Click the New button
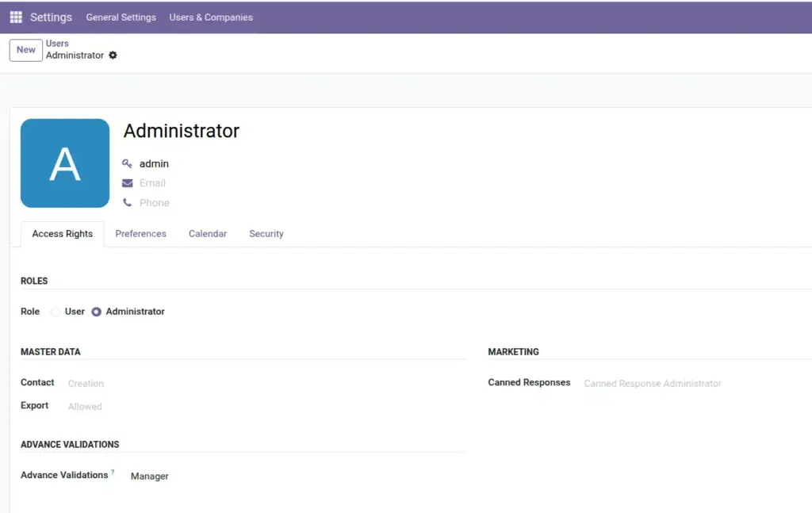The height and width of the screenshot is (513, 812). [x=26, y=50]
